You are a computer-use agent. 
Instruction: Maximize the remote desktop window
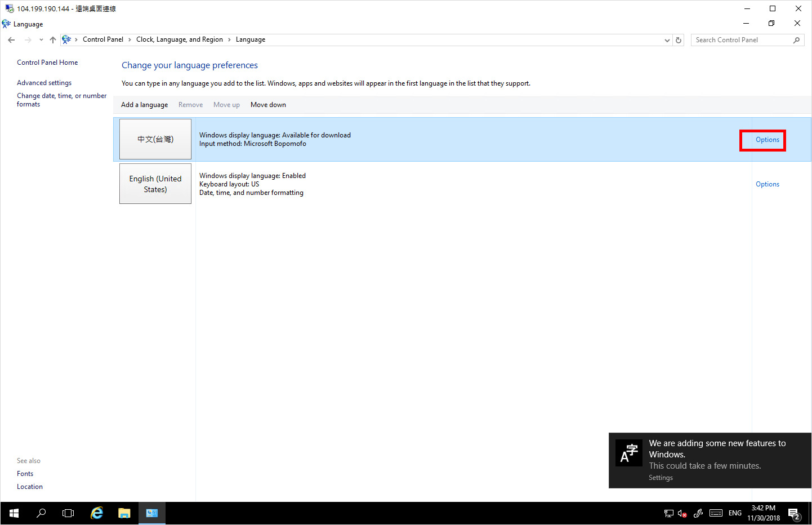pyautogui.click(x=773, y=8)
